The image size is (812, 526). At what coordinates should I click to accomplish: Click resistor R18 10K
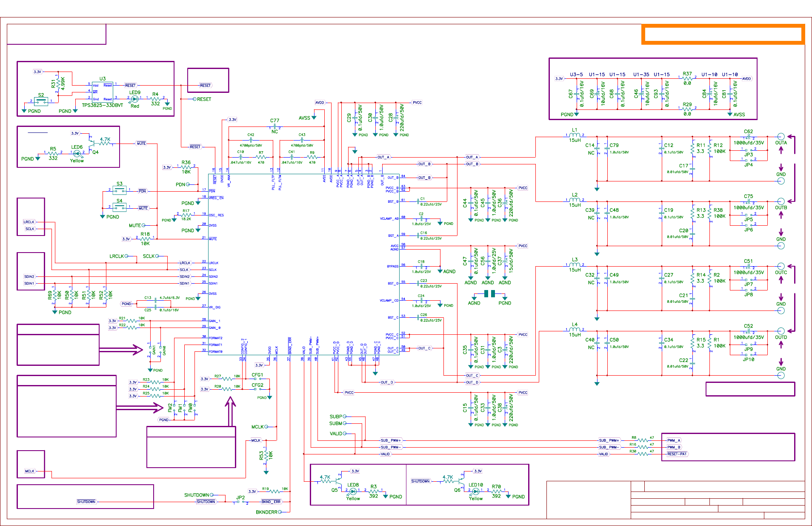click(x=145, y=239)
